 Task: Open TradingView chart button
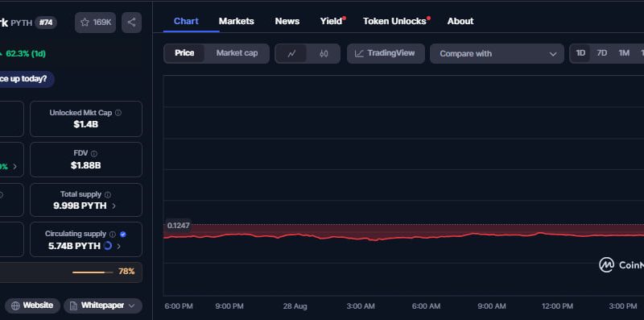(x=386, y=53)
